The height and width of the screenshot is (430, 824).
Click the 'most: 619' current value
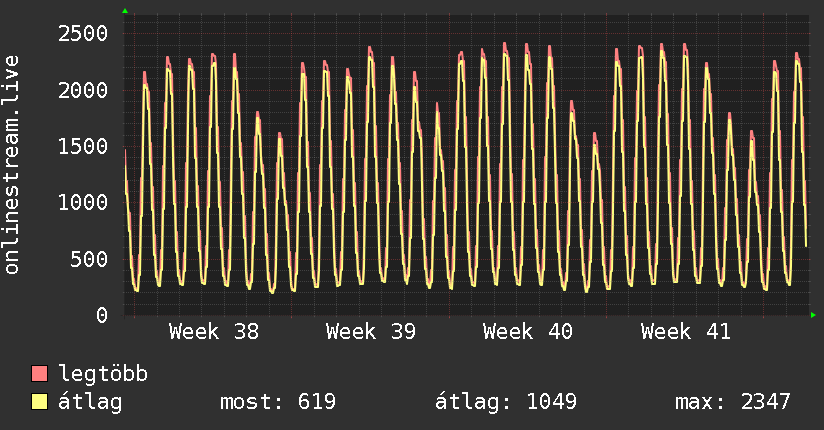277,402
